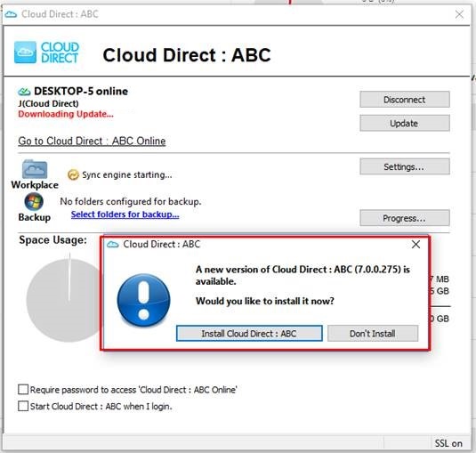This screenshot has width=476, height=453.
Task: Close the main Cloud Direct window
Action: [459, 14]
